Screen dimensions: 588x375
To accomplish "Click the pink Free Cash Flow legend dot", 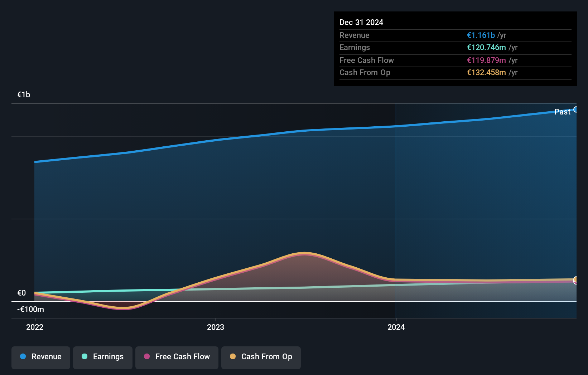I will (x=147, y=356).
